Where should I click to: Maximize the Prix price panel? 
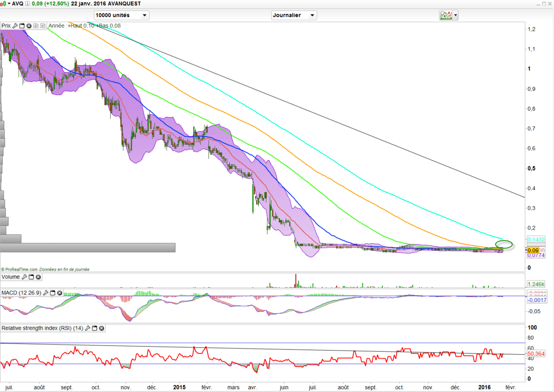click(22, 26)
